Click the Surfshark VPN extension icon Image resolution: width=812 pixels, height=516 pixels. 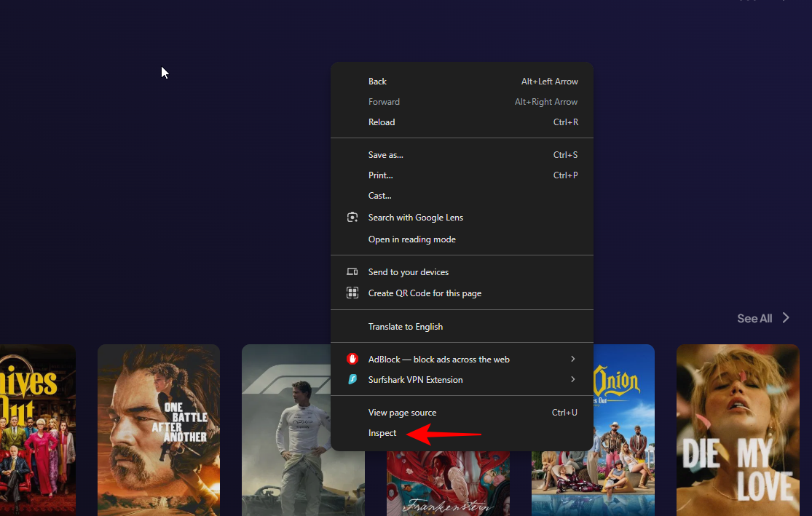(352, 380)
